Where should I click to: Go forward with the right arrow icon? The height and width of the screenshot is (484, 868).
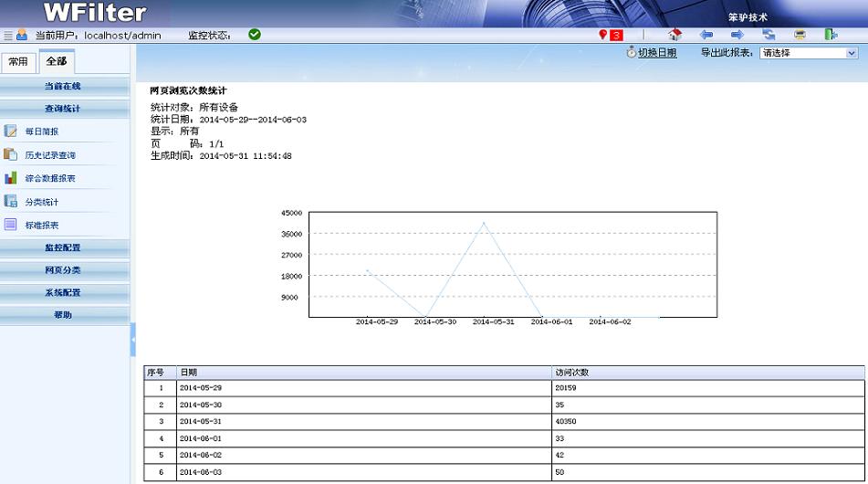pyautogui.click(x=737, y=35)
